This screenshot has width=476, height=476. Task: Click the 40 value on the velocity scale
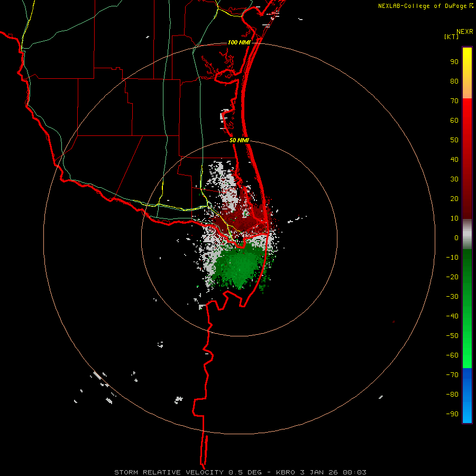coord(454,160)
